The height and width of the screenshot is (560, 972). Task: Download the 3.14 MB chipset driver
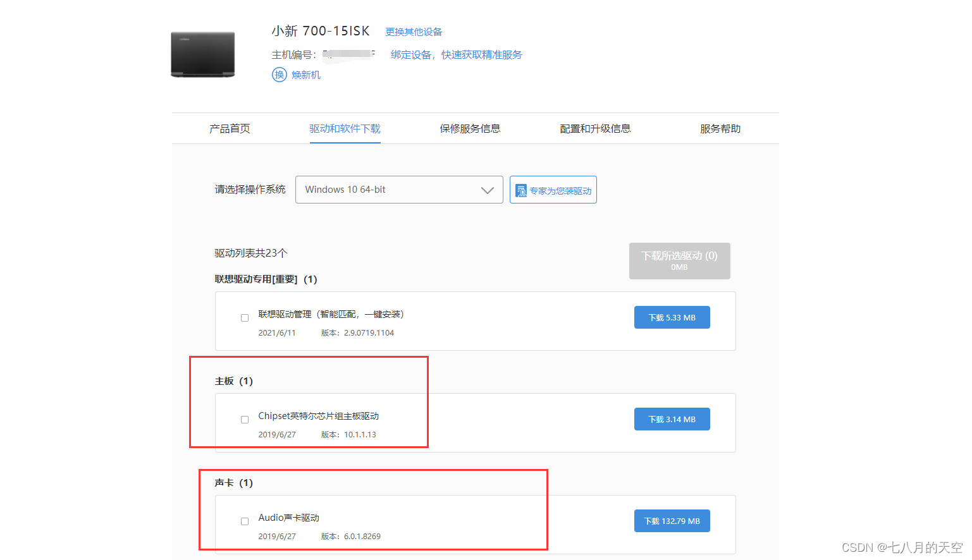[672, 419]
